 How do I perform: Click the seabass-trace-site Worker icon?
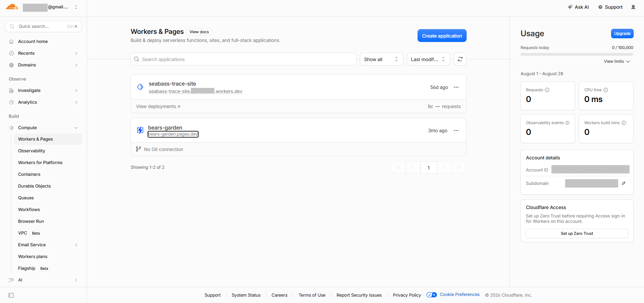140,87
